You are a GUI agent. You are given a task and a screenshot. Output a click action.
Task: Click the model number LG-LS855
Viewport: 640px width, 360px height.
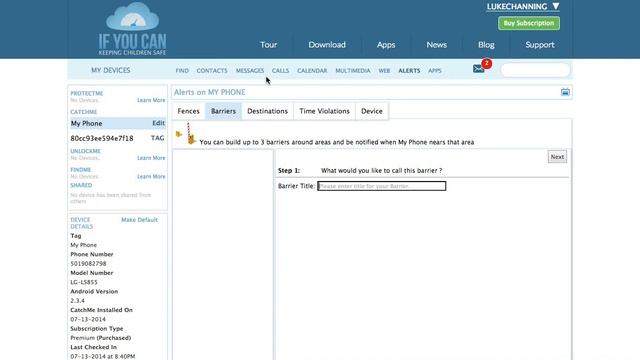[84, 282]
